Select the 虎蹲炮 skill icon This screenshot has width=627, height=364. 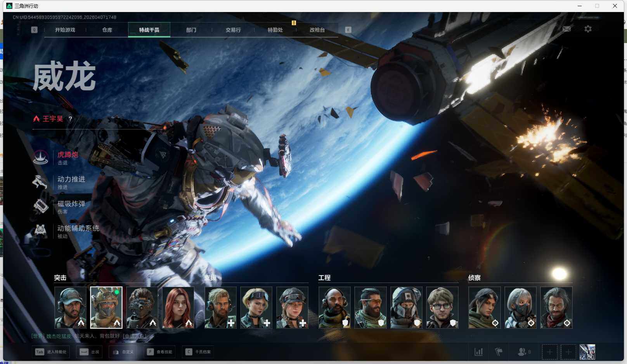41,157
